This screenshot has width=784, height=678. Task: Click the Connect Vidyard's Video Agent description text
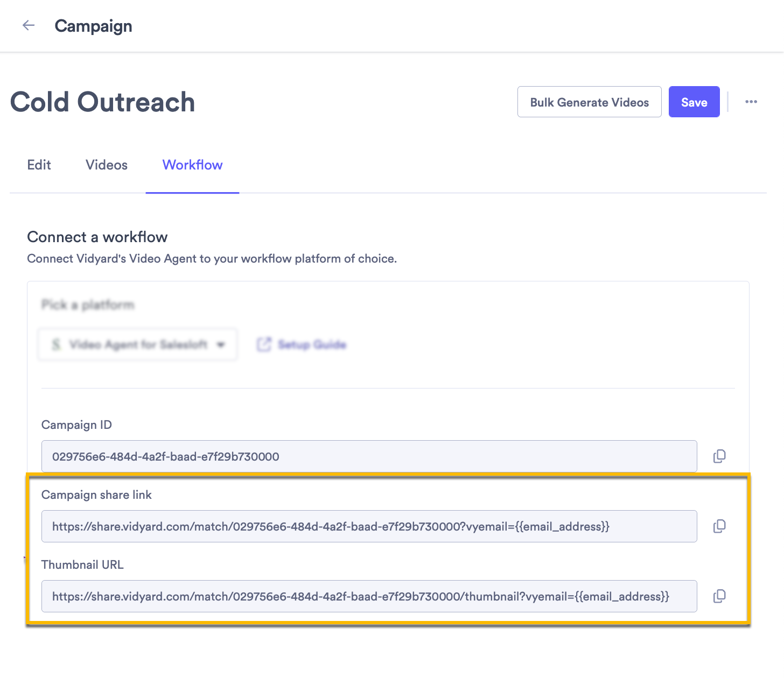pos(212,258)
